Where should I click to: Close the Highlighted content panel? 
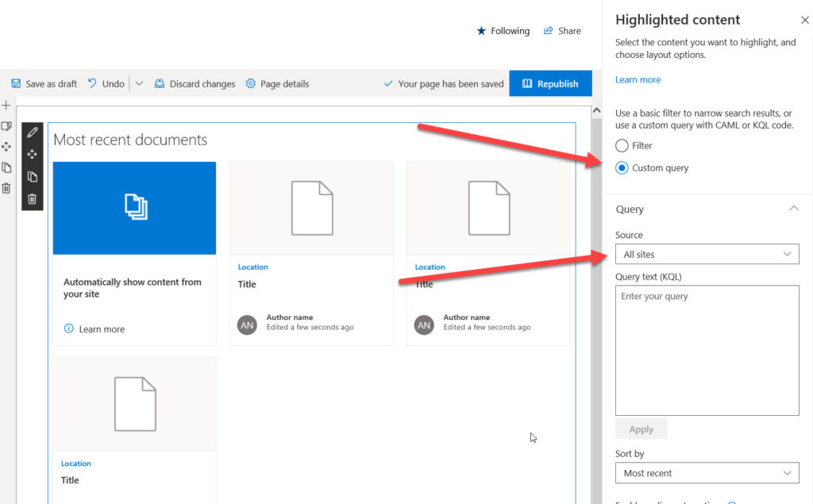click(804, 21)
